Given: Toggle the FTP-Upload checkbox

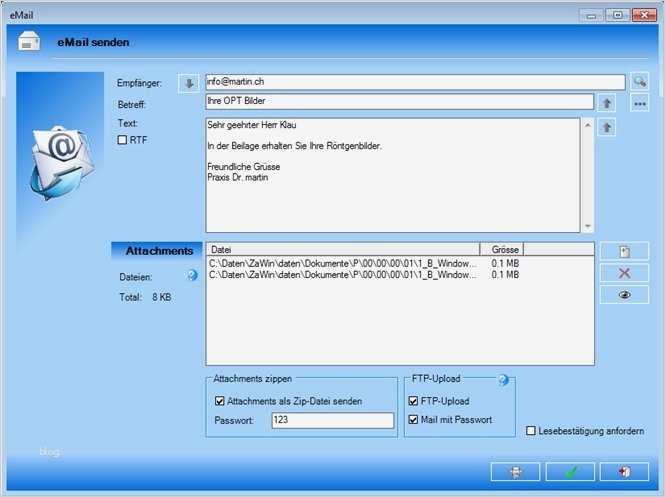Looking at the screenshot, I should tap(413, 401).
